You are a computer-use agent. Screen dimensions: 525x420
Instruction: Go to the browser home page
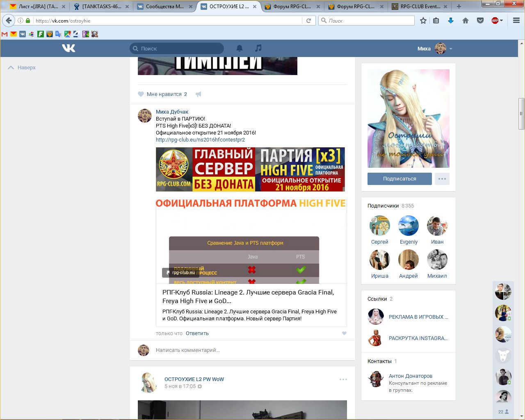click(x=466, y=21)
